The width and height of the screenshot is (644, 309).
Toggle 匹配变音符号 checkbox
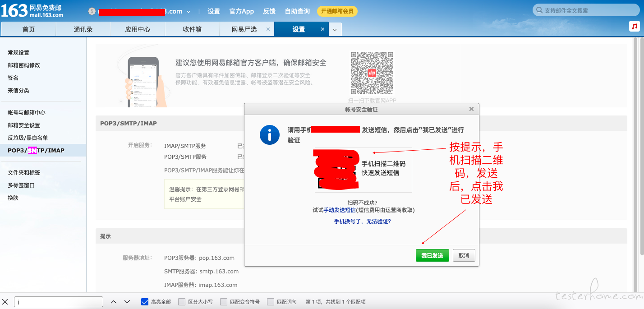pos(223,302)
